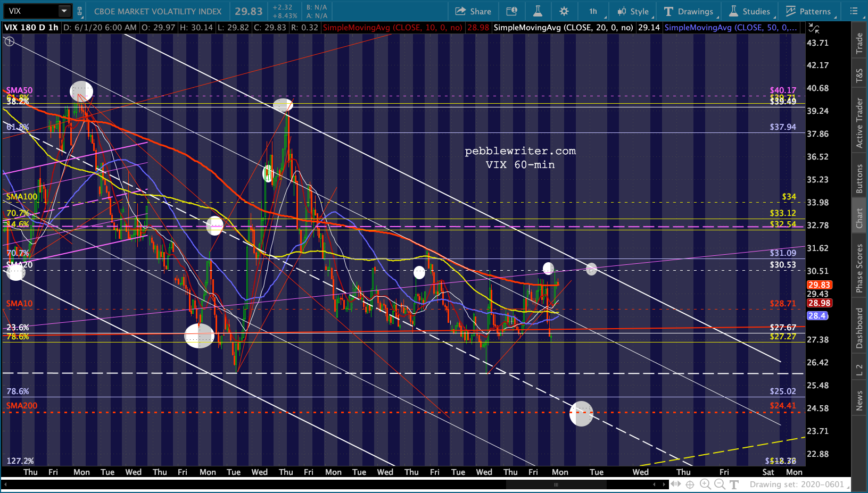Screen dimensions: 868x493
Task: Open the symbol selector dropdown arrow
Action: point(64,11)
